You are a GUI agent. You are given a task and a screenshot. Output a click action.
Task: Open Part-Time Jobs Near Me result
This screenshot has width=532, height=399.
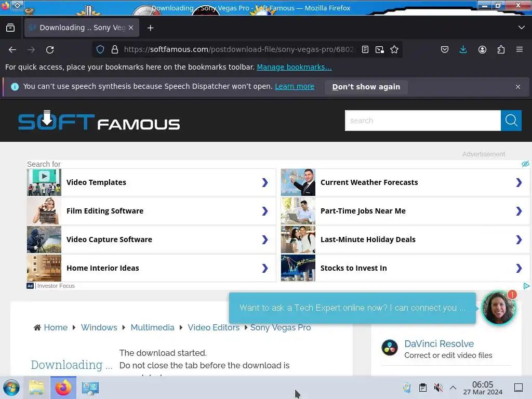tap(405, 211)
